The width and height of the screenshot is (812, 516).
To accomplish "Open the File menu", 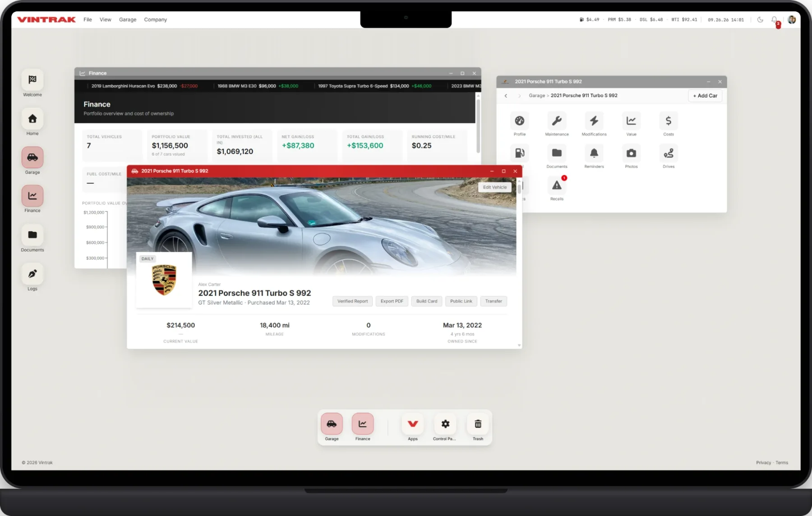I will pyautogui.click(x=88, y=19).
